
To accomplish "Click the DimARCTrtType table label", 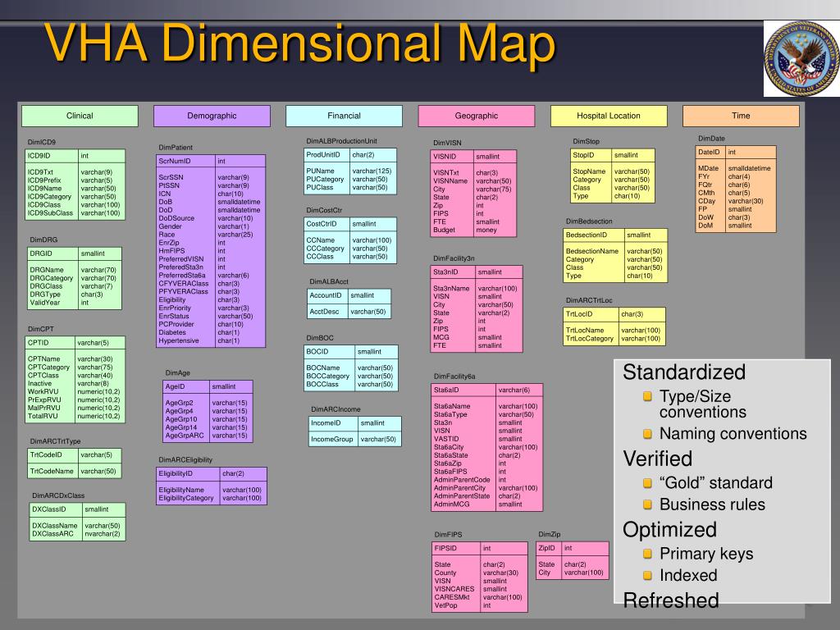I will click(55, 441).
